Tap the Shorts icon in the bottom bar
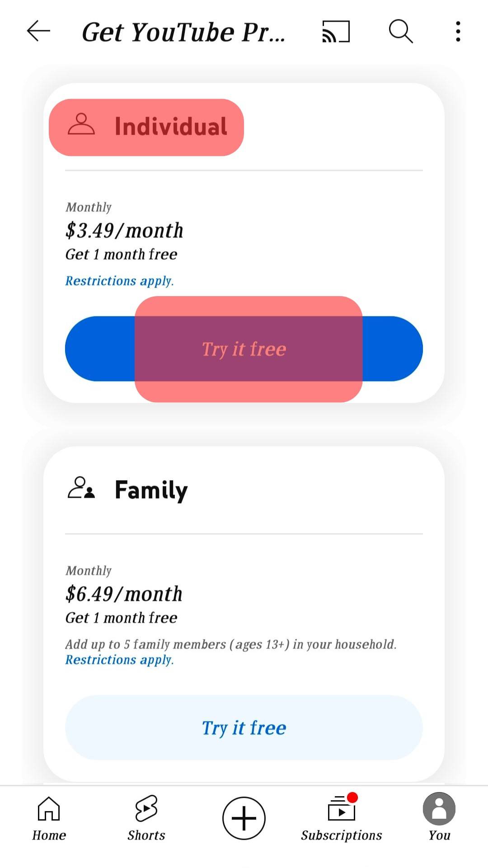The width and height of the screenshot is (488, 868). click(146, 809)
